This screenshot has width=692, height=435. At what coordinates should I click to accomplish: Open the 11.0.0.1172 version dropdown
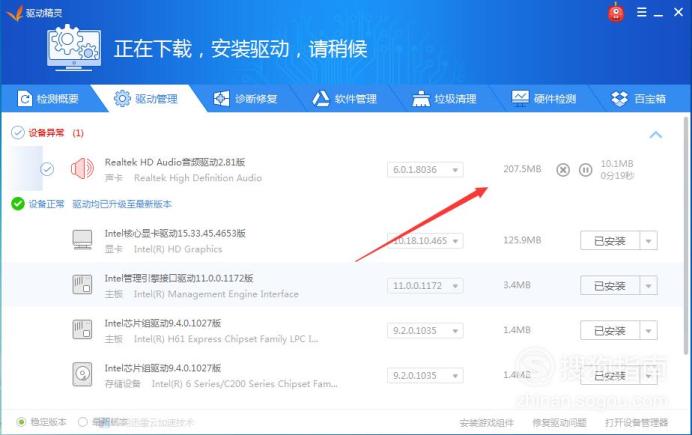(x=425, y=286)
